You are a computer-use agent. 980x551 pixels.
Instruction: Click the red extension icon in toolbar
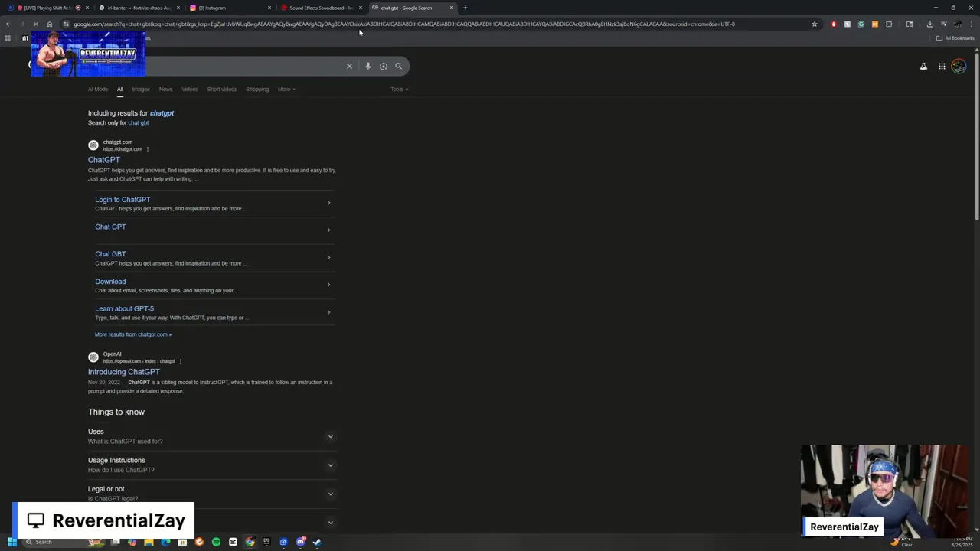click(x=834, y=24)
